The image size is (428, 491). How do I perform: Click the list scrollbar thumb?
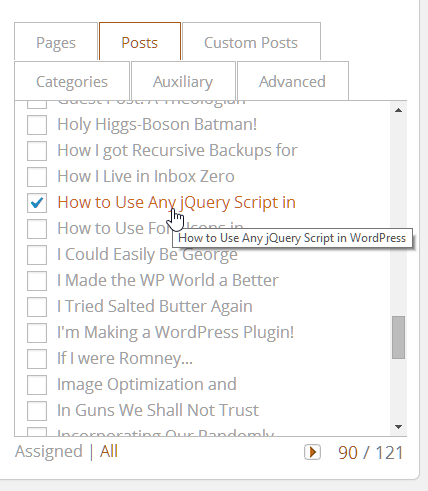[x=398, y=337]
